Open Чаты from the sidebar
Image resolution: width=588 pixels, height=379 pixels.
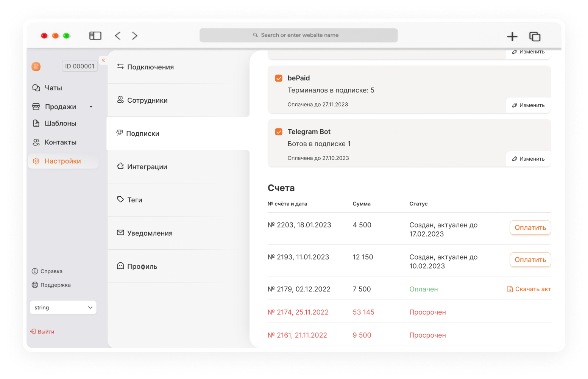point(47,88)
